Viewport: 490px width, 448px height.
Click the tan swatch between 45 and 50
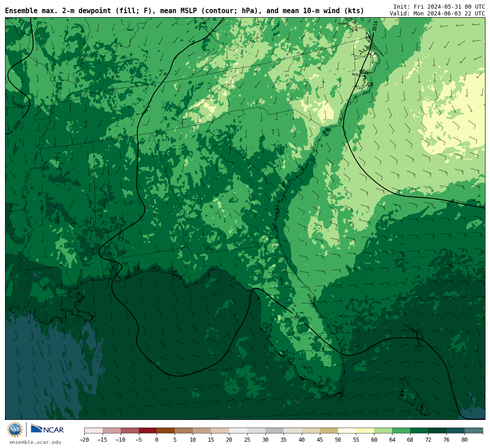[x=329, y=431]
